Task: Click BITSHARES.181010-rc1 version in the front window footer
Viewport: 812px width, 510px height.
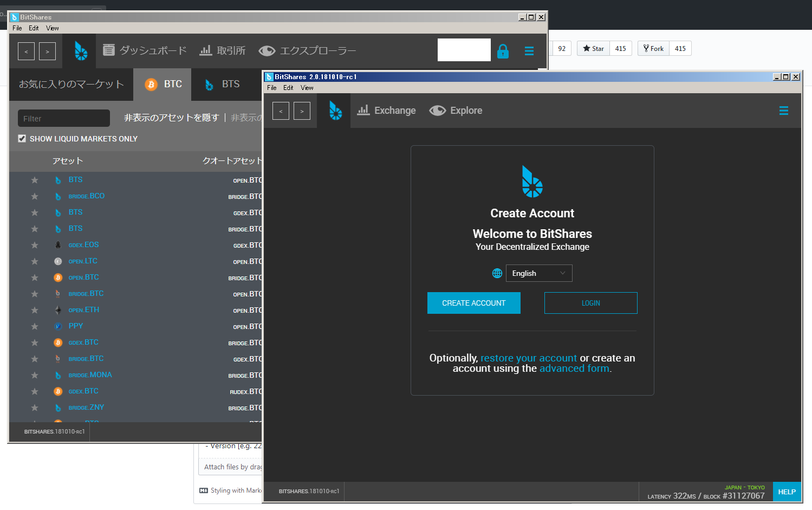Action: (309, 492)
